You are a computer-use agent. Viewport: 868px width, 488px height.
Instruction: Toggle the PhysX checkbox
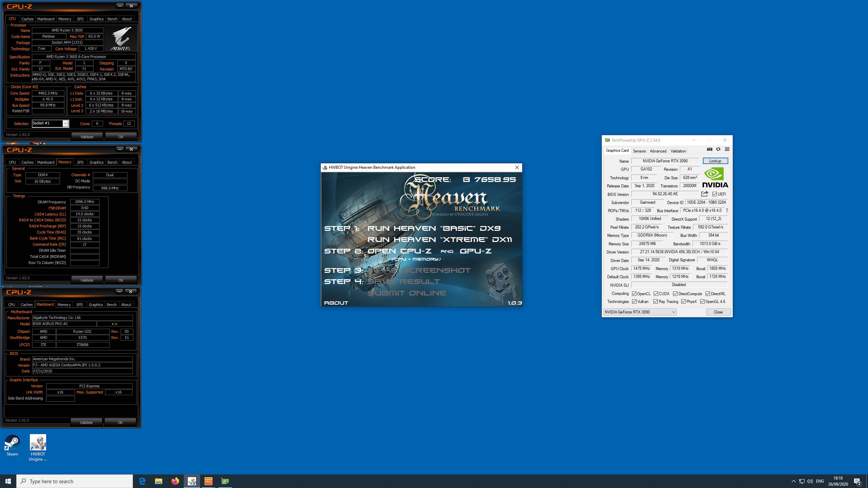(683, 302)
